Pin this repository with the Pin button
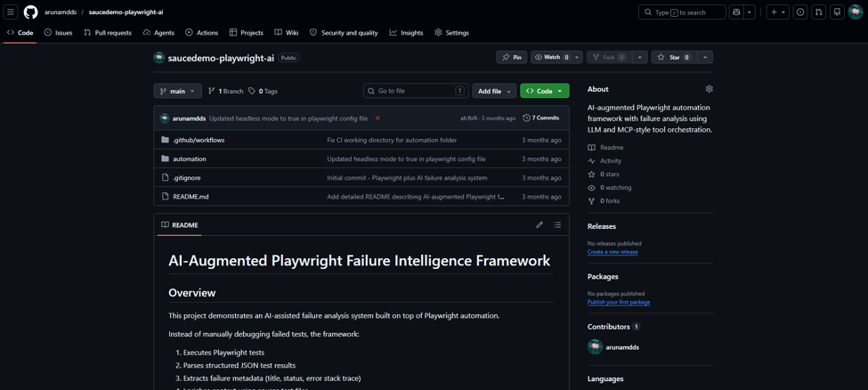This screenshot has height=390, width=868. 512,57
